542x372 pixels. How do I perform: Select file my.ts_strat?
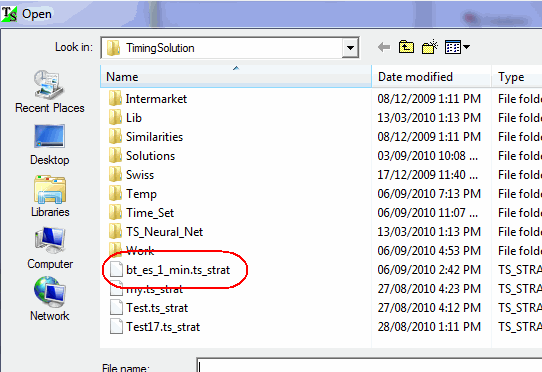pos(155,289)
